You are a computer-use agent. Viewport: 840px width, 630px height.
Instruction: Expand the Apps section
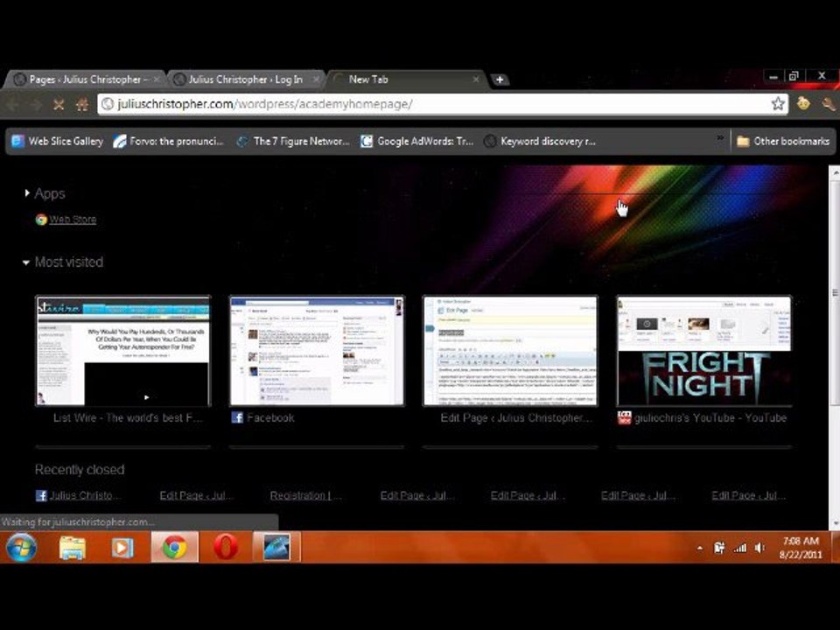[27, 193]
